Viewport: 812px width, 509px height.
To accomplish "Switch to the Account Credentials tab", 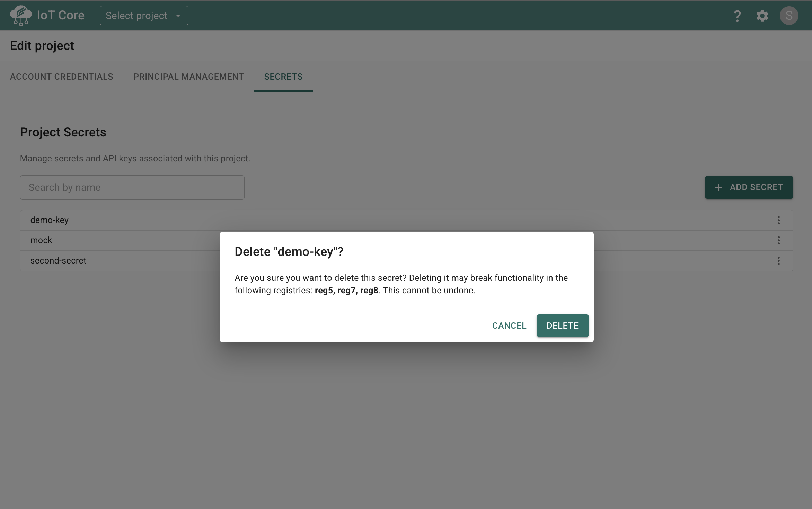I will (x=62, y=77).
